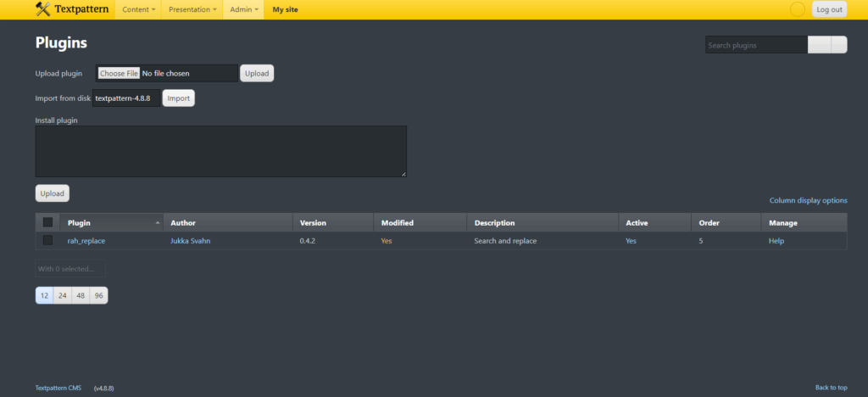This screenshot has height=397, width=868.
Task: Open the Admin menu
Action: tap(243, 9)
